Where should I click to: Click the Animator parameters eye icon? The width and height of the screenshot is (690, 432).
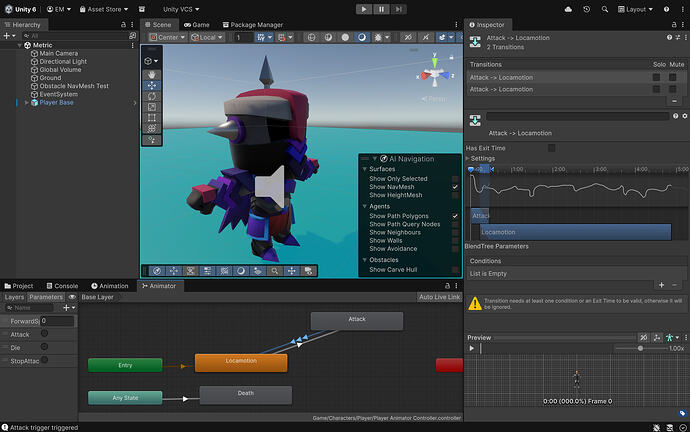[72, 297]
